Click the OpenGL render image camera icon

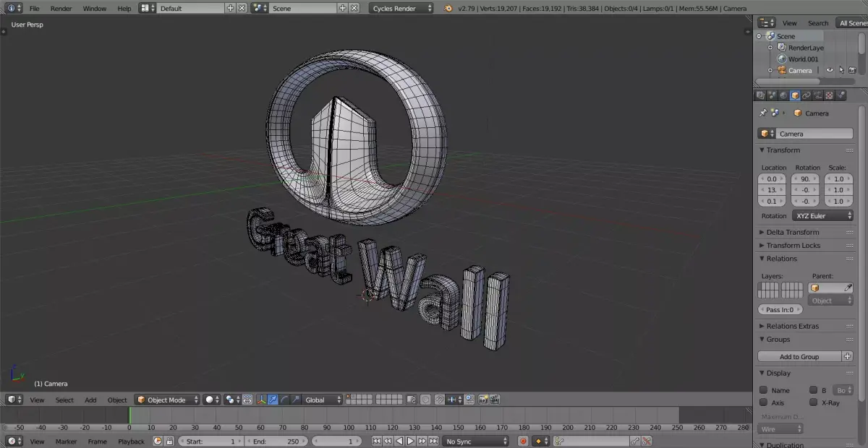coord(483,400)
